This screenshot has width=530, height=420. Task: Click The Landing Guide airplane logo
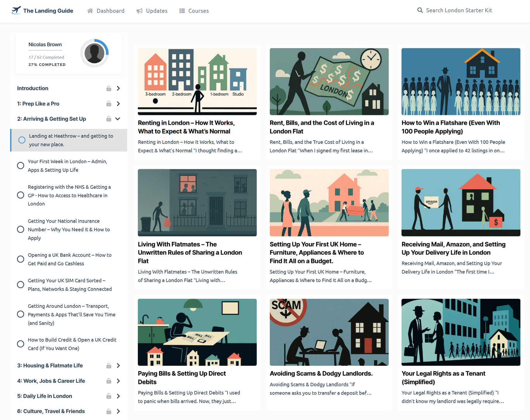pyautogui.click(x=16, y=10)
